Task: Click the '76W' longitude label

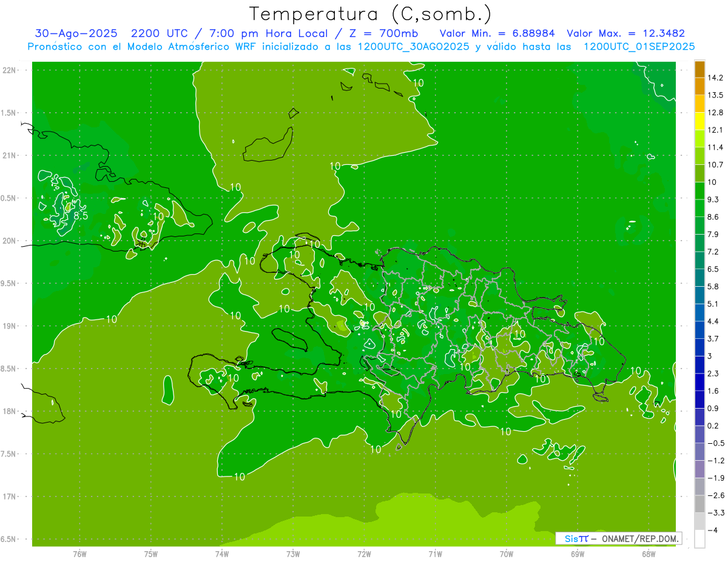Action: tap(79, 554)
